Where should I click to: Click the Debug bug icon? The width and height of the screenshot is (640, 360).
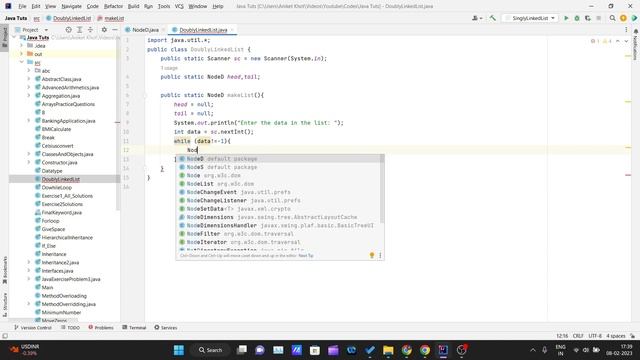[577, 18]
